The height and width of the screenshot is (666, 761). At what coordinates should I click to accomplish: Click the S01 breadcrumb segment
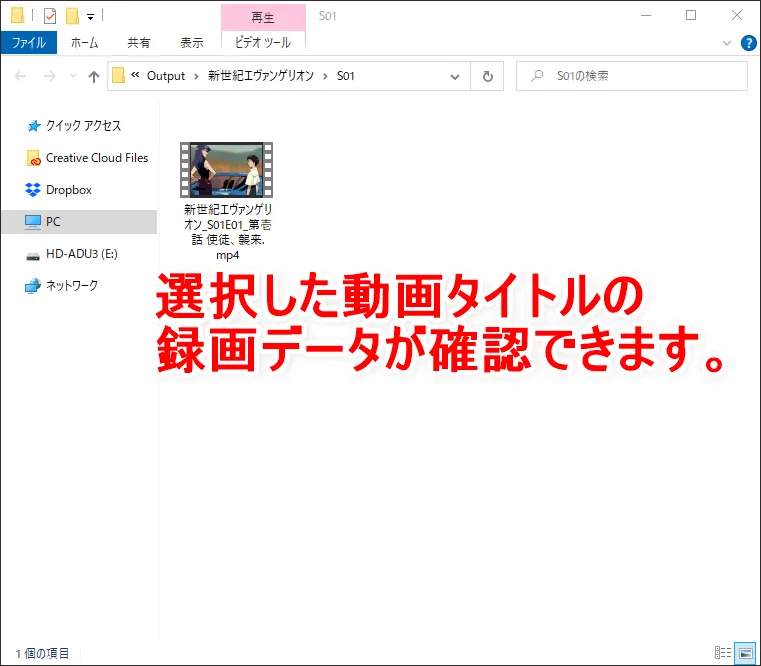coord(346,76)
